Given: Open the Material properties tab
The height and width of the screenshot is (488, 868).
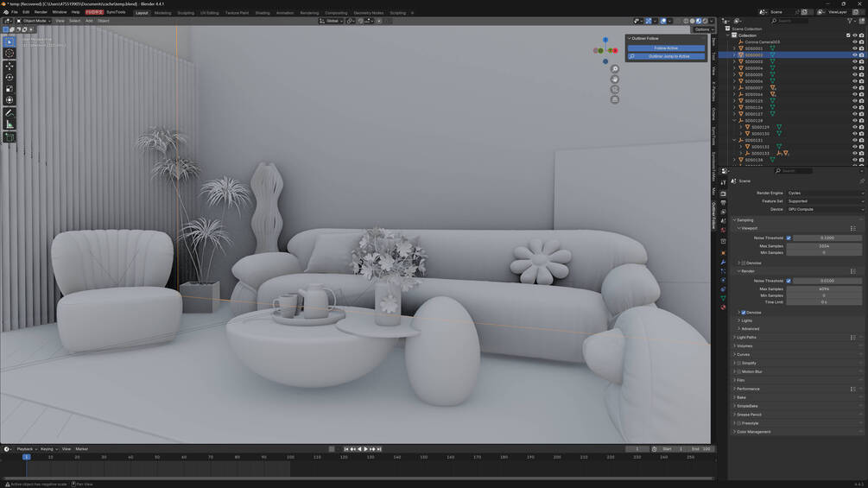Looking at the screenshot, I should coord(723,307).
